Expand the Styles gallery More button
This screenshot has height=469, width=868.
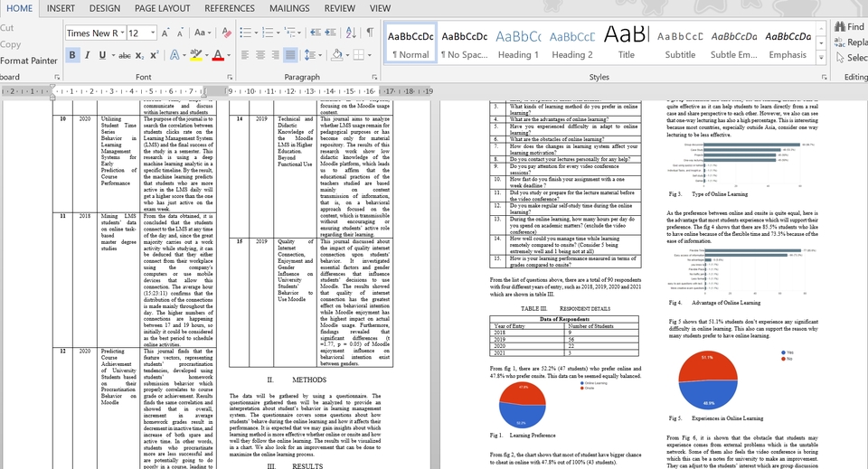pyautogui.click(x=822, y=57)
